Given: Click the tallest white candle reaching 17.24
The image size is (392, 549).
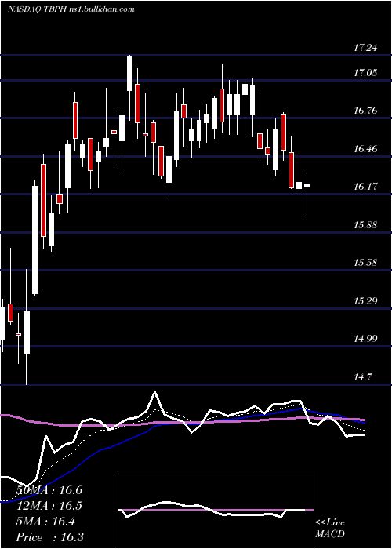Looking at the screenshot, I should coord(130,88).
